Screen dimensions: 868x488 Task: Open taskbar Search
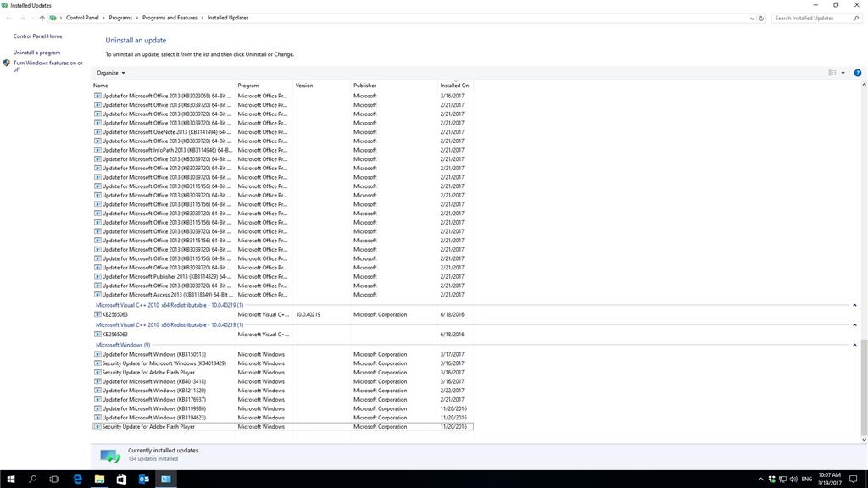(33, 480)
